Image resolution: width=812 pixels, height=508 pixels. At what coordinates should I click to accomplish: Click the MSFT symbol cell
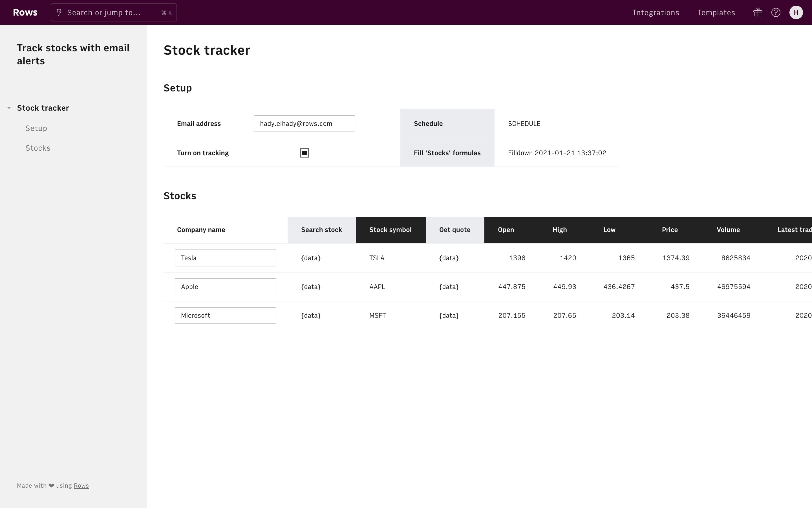tap(378, 316)
